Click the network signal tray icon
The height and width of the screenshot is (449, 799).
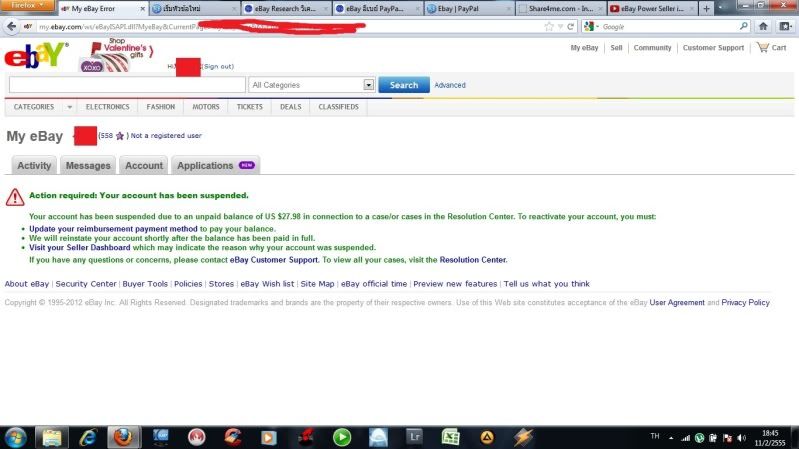click(686, 438)
